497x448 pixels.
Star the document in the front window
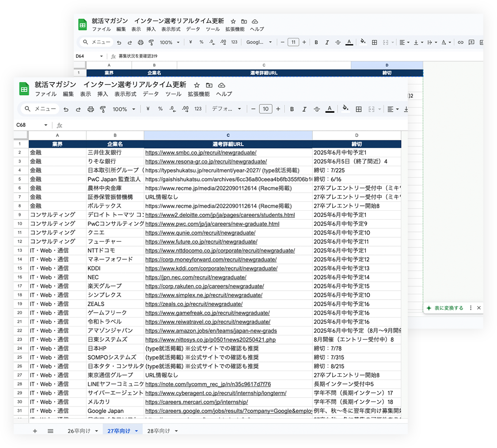[197, 85]
